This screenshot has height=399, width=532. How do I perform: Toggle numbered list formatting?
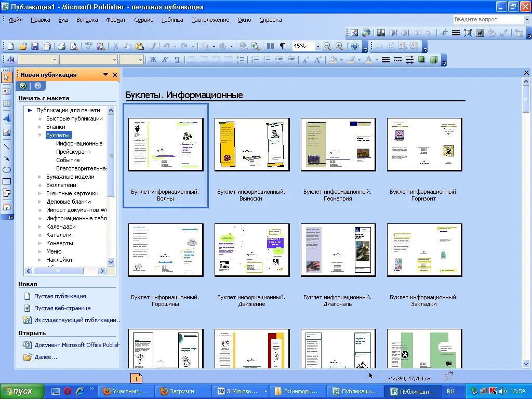click(x=255, y=60)
